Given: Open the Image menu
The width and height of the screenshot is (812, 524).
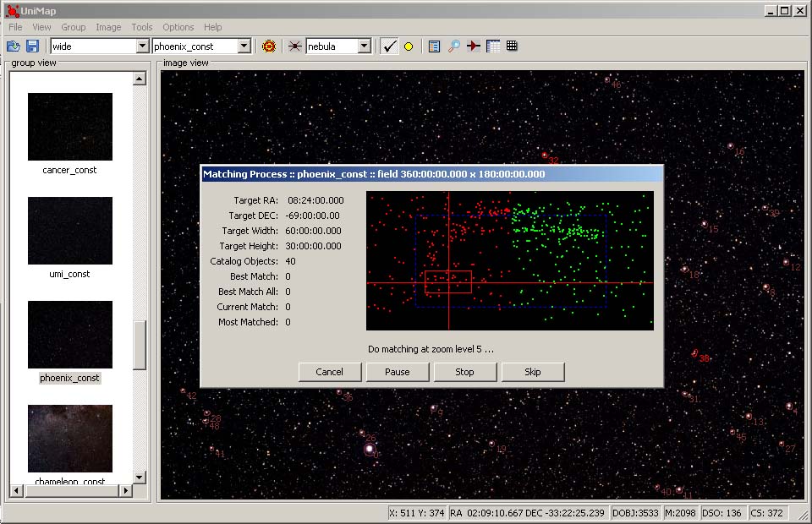Looking at the screenshot, I should click(x=108, y=27).
